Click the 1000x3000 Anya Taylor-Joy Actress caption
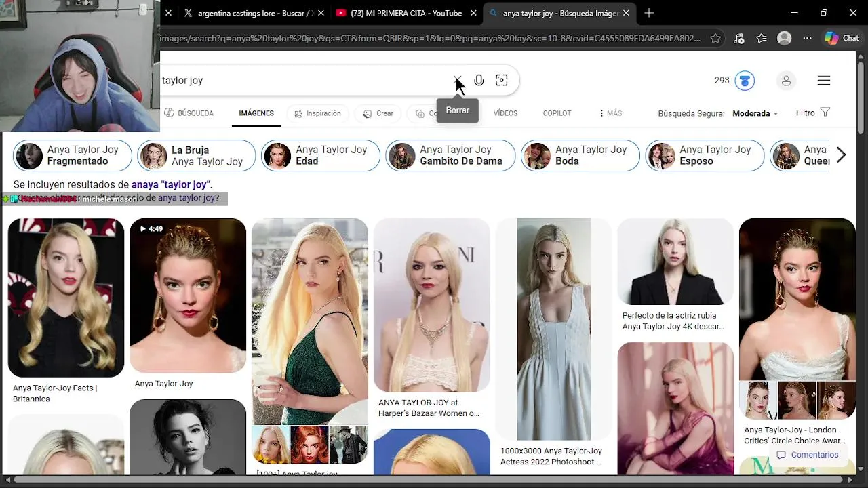Screen dimensions: 868x488 pos(551,456)
